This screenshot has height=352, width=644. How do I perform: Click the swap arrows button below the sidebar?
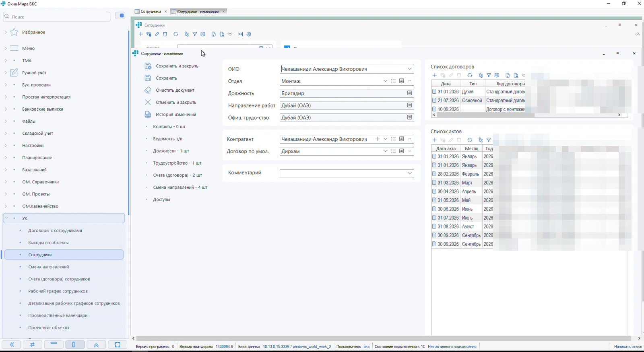click(x=33, y=345)
